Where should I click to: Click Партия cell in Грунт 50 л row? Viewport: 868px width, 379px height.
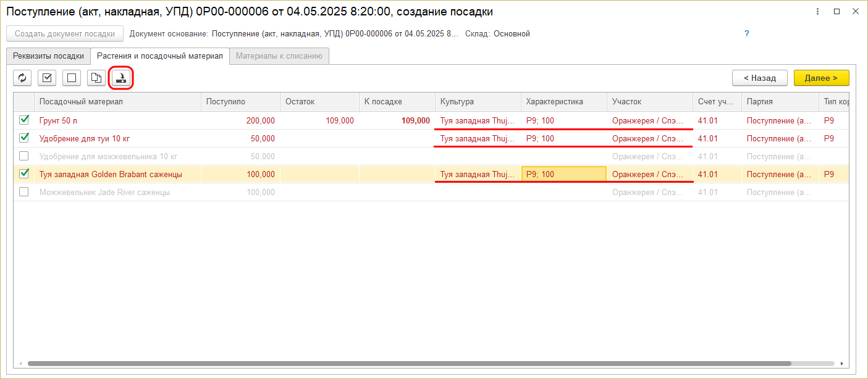click(780, 120)
